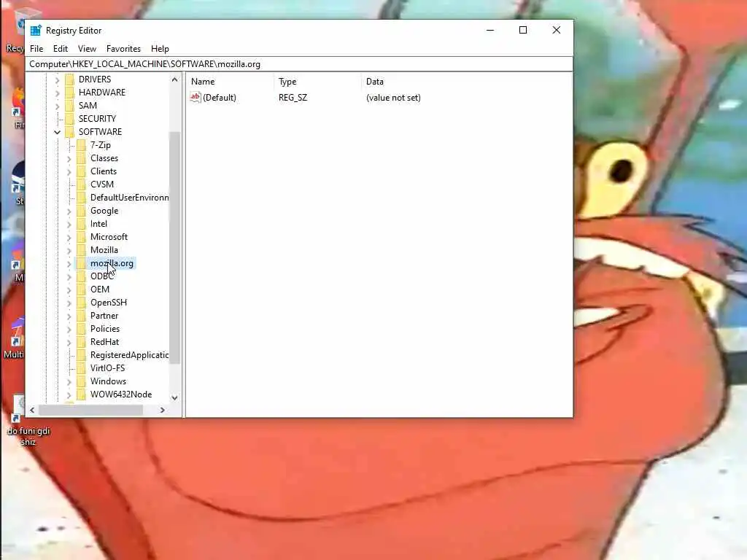Expand the Classes key

click(x=69, y=158)
